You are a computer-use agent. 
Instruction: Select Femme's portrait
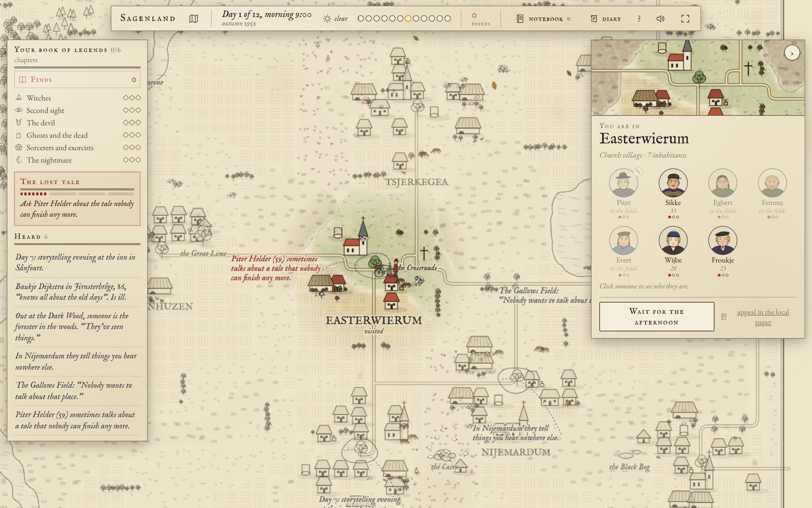click(x=772, y=183)
